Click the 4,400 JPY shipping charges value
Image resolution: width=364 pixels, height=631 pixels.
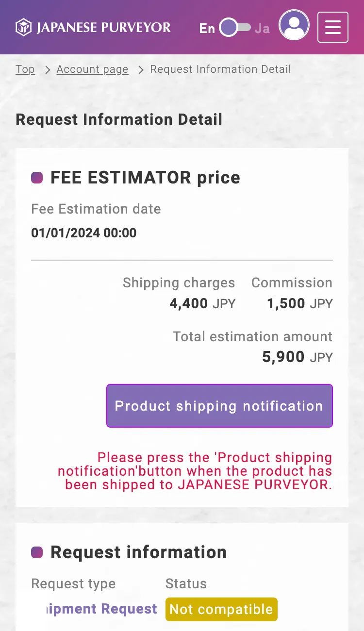[202, 304]
